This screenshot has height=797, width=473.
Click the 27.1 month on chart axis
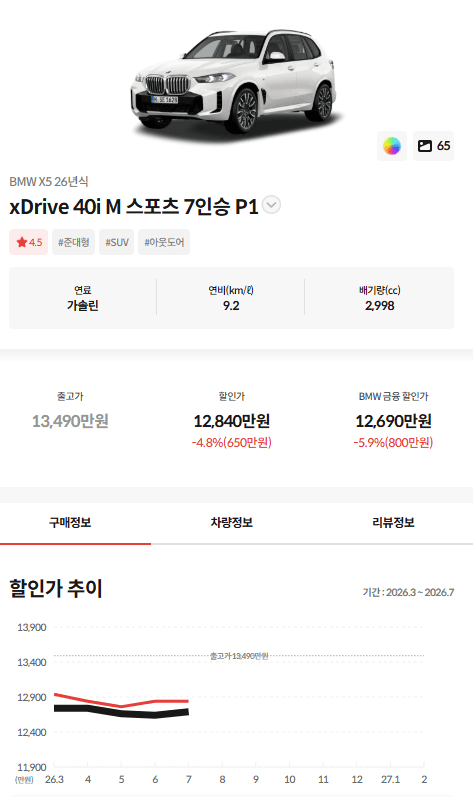391,780
